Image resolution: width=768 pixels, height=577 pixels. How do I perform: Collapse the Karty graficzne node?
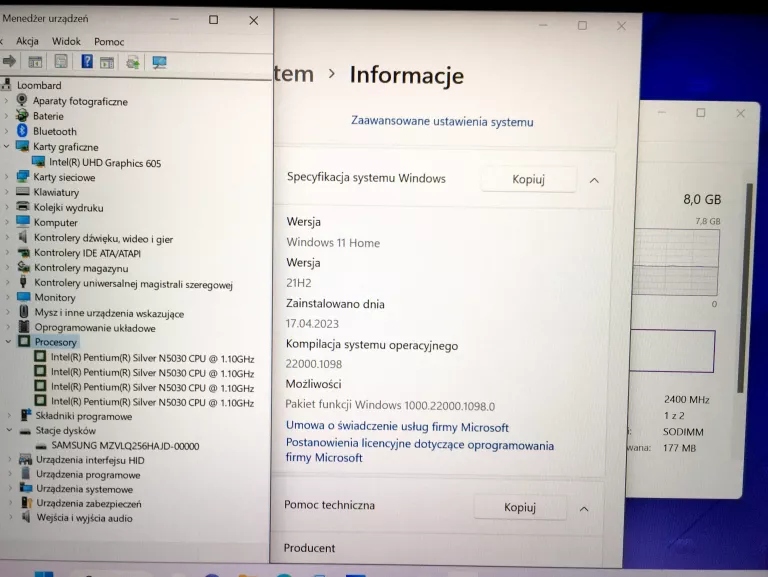click(x=6, y=146)
